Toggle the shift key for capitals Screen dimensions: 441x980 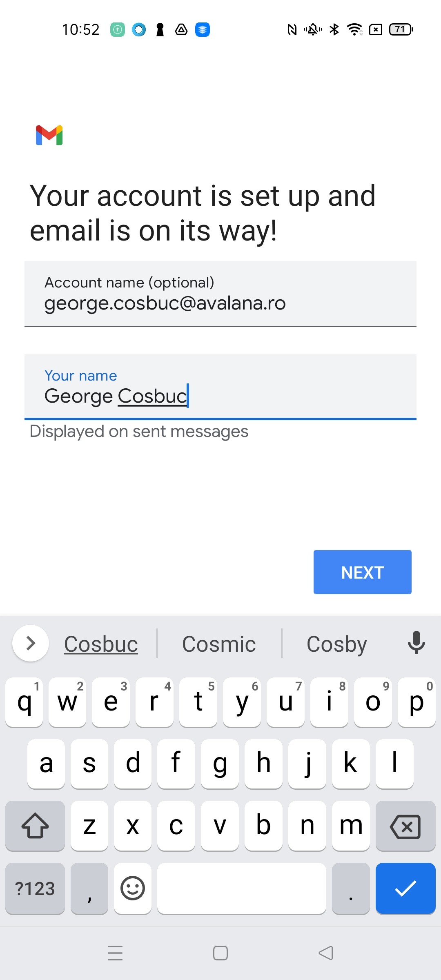(35, 827)
